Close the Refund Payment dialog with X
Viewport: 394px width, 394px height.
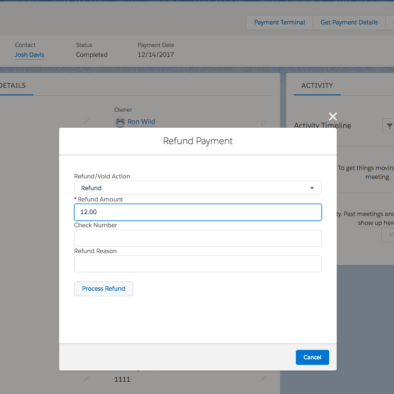tap(333, 116)
